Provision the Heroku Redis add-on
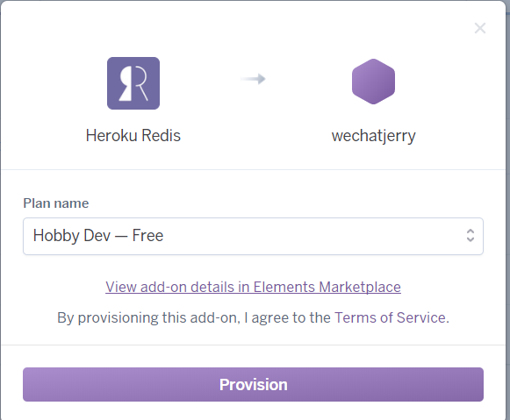The height and width of the screenshot is (420, 510). [253, 385]
